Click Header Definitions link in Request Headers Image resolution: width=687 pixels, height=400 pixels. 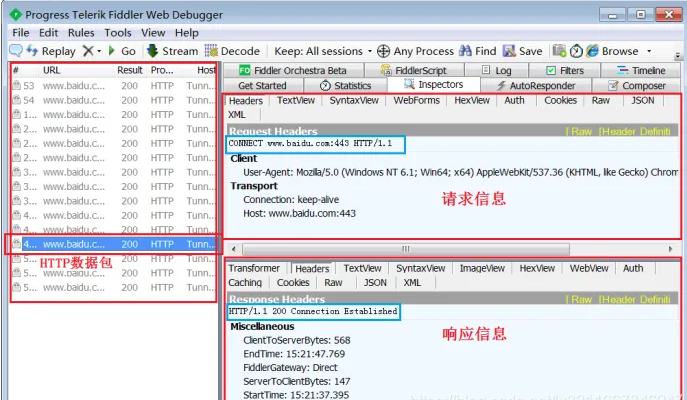pos(635,131)
